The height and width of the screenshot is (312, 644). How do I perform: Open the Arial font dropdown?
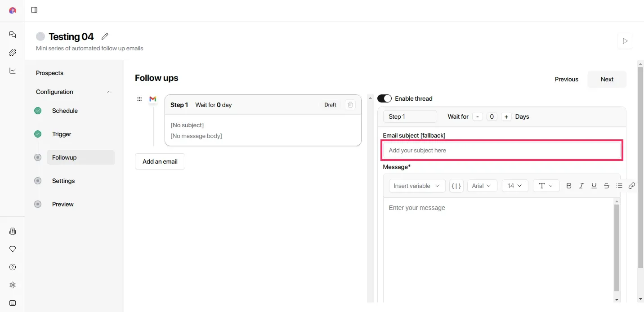pos(482,186)
